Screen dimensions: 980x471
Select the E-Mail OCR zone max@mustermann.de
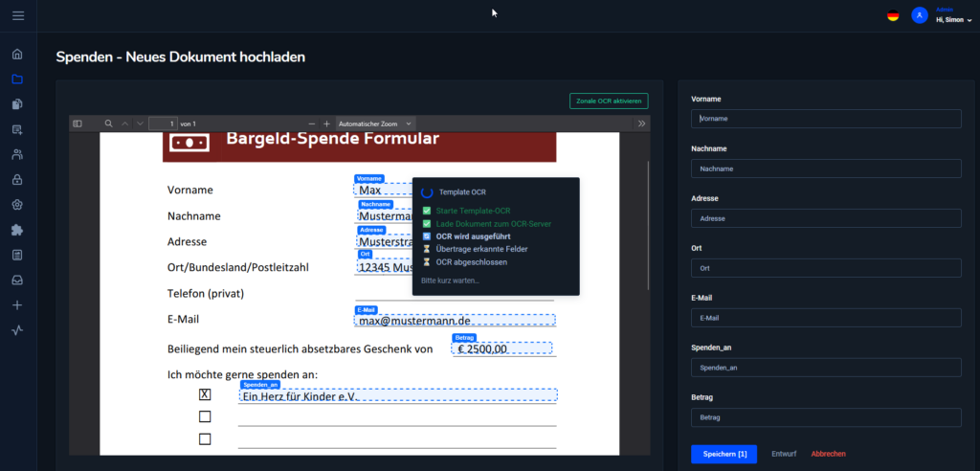(455, 321)
